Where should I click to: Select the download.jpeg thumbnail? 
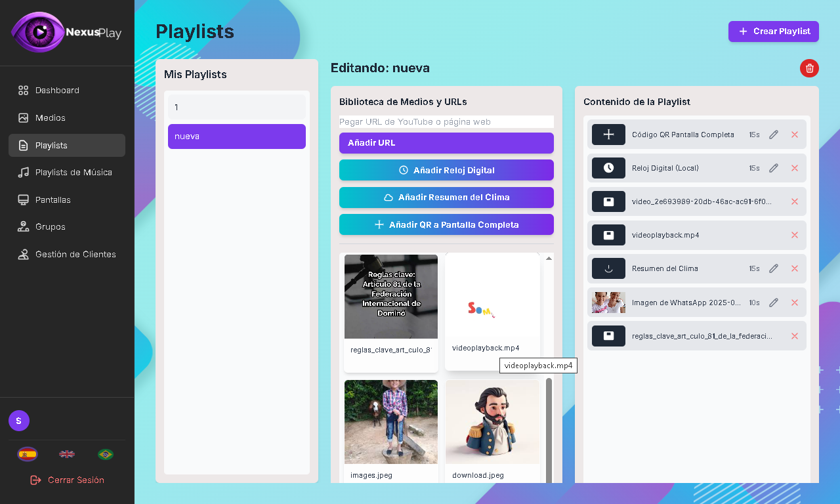(x=492, y=422)
